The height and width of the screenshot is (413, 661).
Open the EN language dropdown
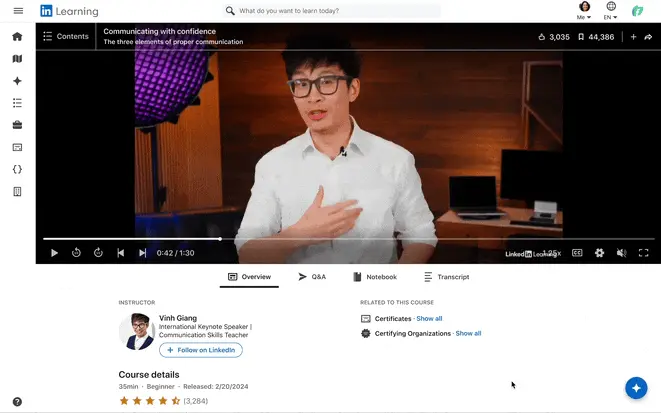click(610, 11)
